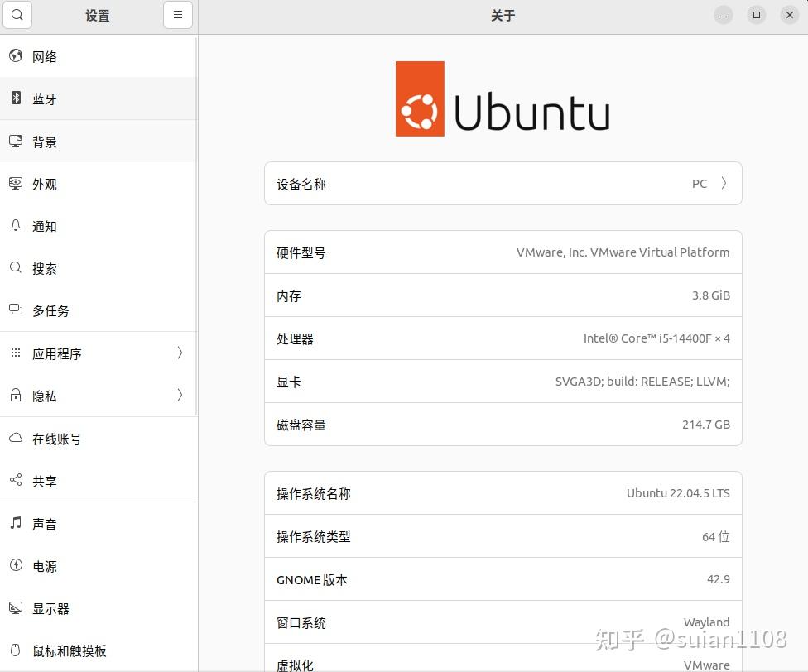
Task: Open 共享 settings entry
Action: [98, 481]
